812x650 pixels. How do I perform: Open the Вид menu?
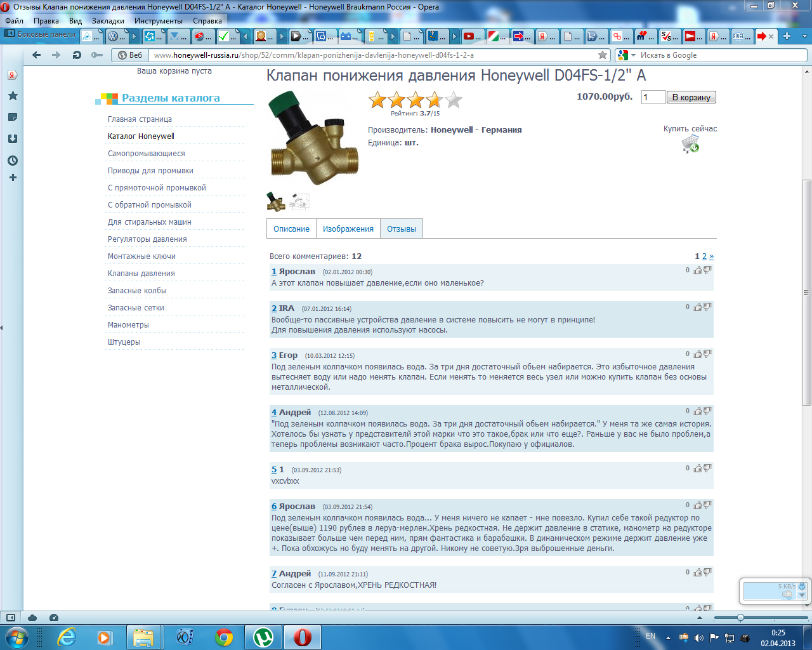coord(75,21)
